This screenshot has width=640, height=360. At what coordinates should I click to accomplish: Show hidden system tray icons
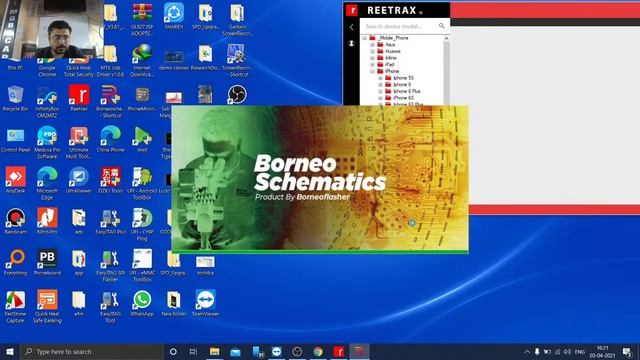[x=527, y=351]
